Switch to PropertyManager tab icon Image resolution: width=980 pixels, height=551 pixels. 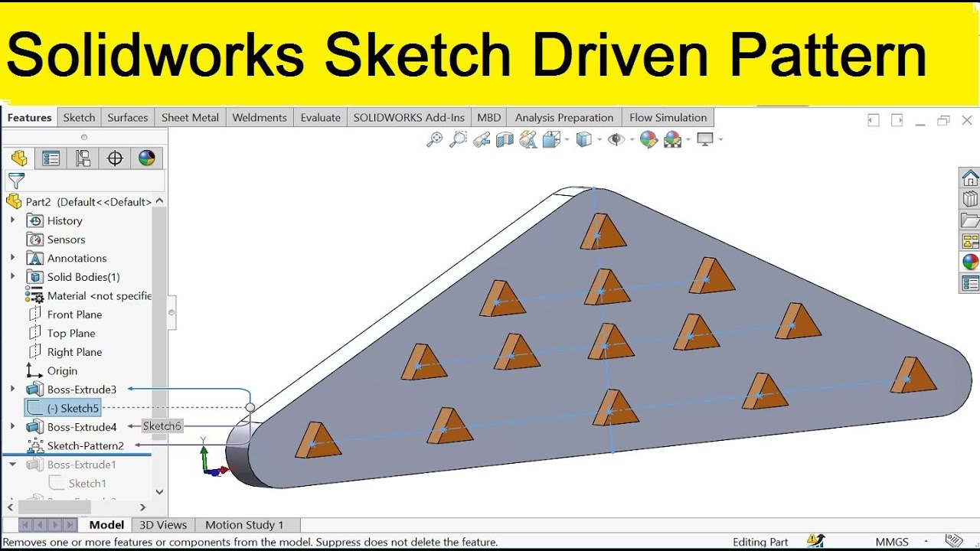click(51, 158)
